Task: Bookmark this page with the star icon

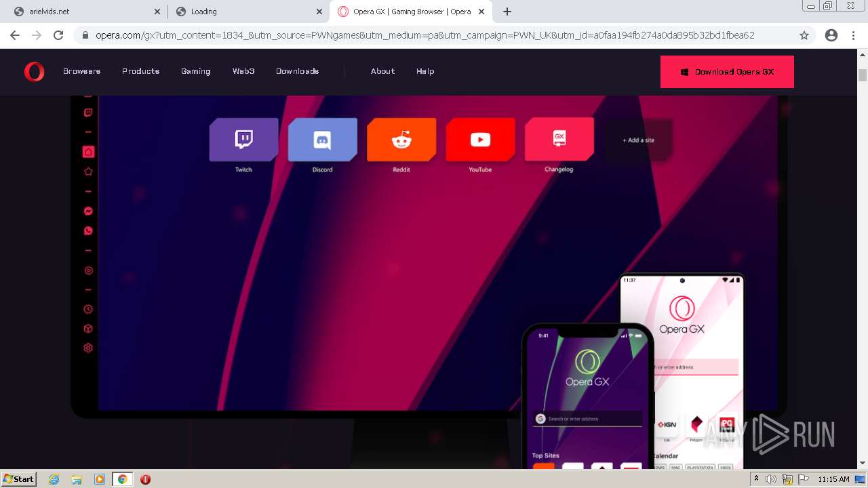Action: pyautogui.click(x=804, y=35)
